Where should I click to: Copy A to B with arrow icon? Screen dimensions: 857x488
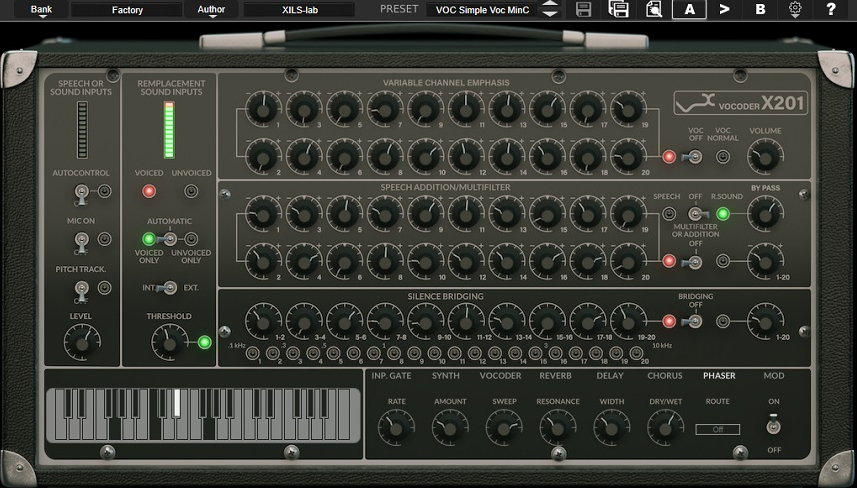pyautogui.click(x=725, y=9)
